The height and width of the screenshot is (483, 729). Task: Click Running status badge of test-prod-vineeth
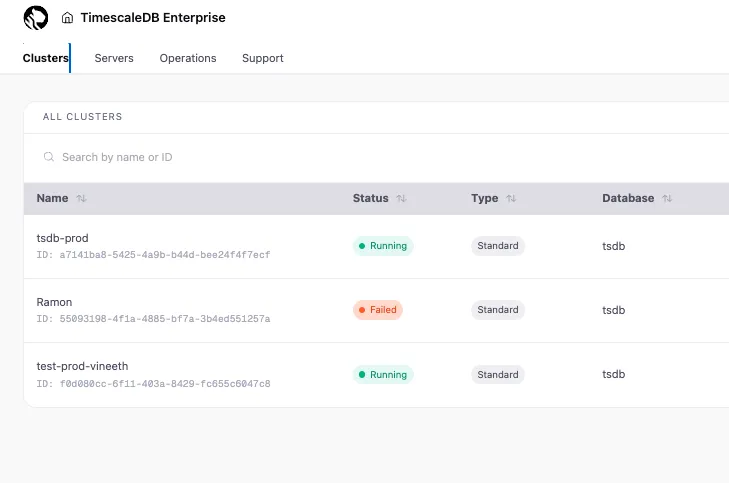383,375
